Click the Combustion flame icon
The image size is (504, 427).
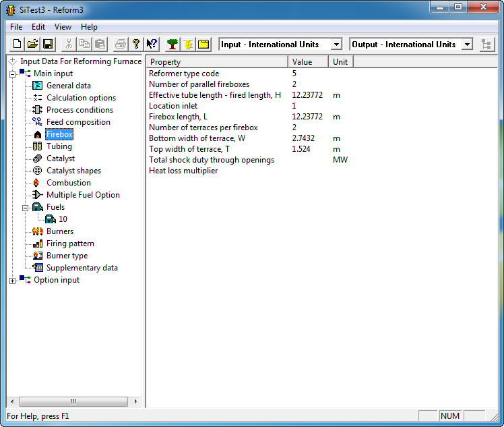pos(36,183)
